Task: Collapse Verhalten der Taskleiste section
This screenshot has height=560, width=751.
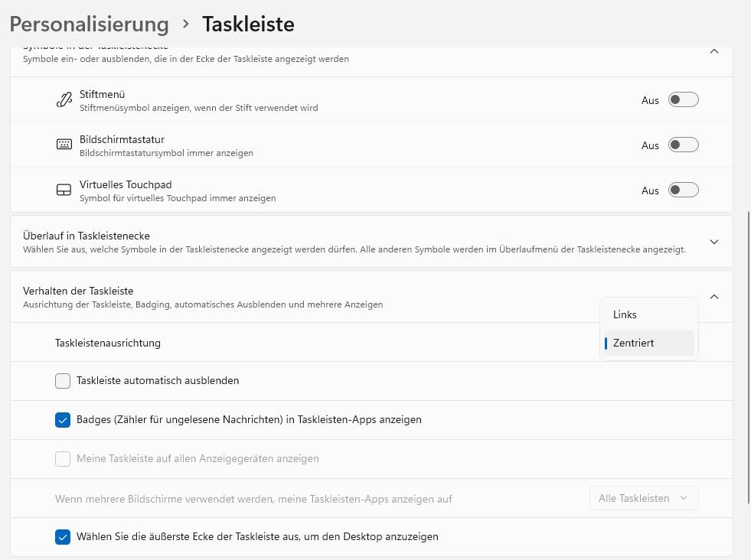Action: (713, 297)
